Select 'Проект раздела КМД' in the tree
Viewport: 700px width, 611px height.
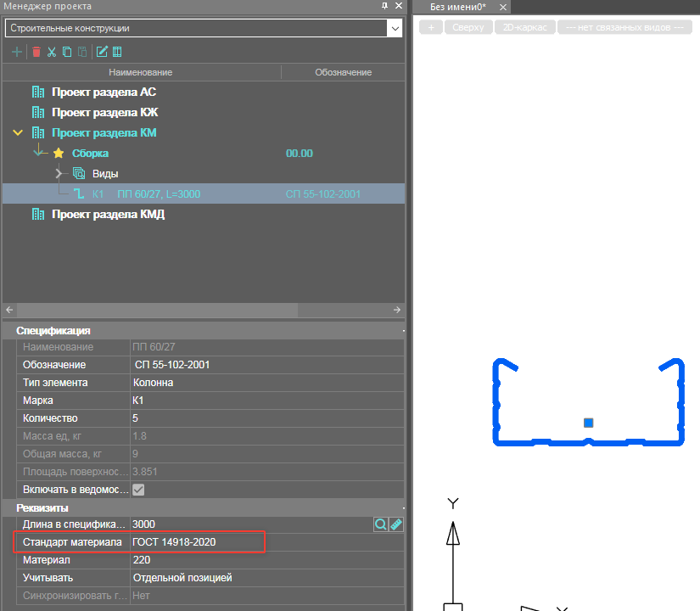108,214
